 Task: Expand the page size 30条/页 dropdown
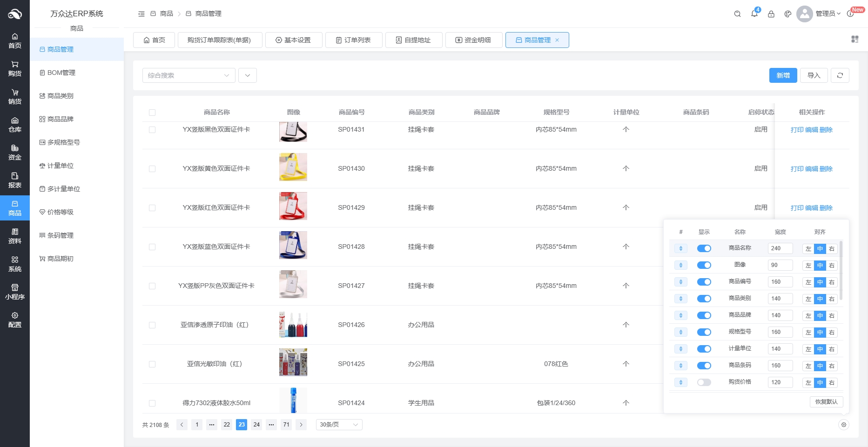click(x=339, y=425)
